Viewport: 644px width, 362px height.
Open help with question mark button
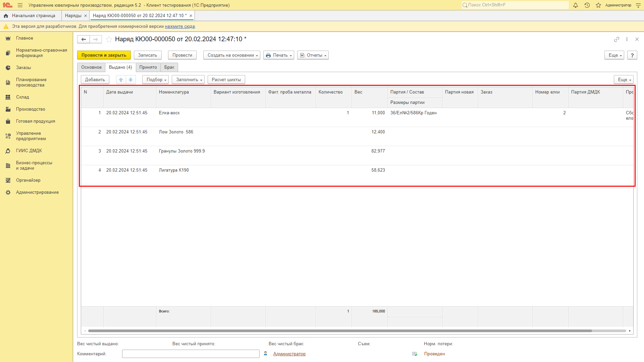(632, 55)
